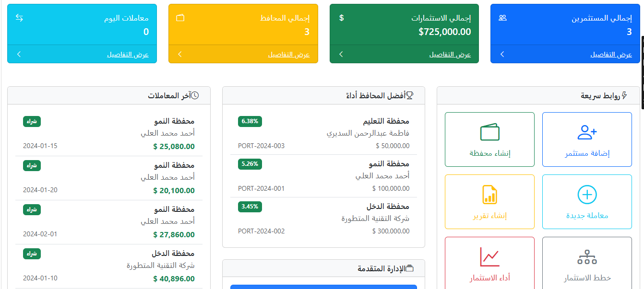The image size is (644, 289).
Task: Click the $ 40,896.00 transaction amount
Action: (x=174, y=279)
